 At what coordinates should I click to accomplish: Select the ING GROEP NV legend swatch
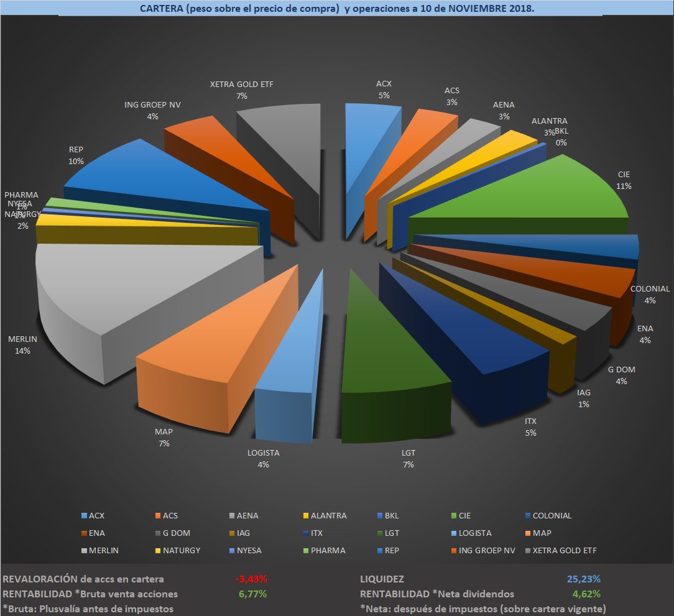tap(454, 550)
